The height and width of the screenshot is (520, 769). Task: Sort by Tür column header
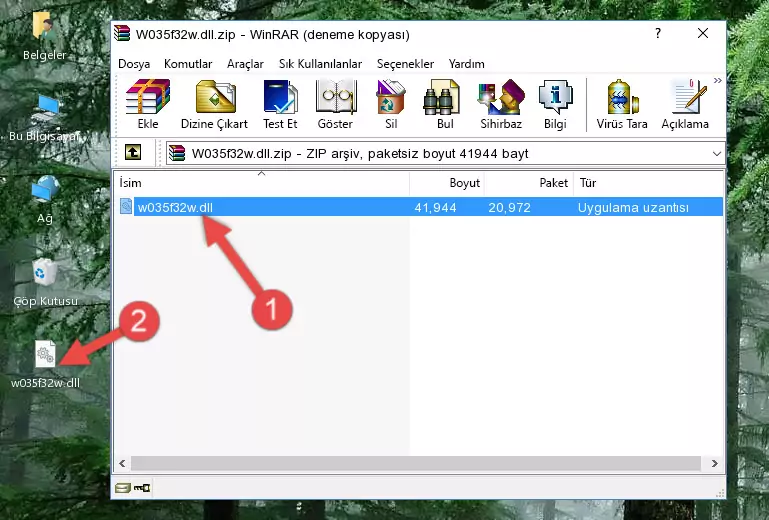coord(648,182)
